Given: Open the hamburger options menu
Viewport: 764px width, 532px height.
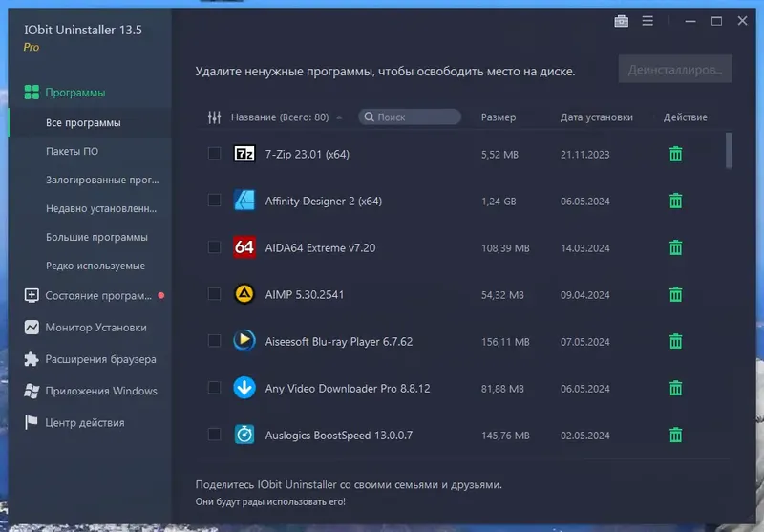Looking at the screenshot, I should [647, 21].
